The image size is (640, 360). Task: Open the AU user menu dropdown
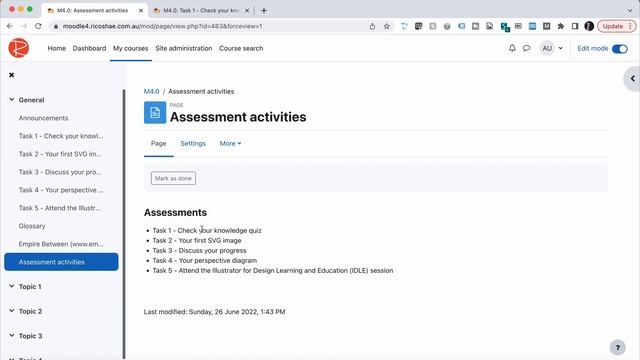[x=551, y=48]
